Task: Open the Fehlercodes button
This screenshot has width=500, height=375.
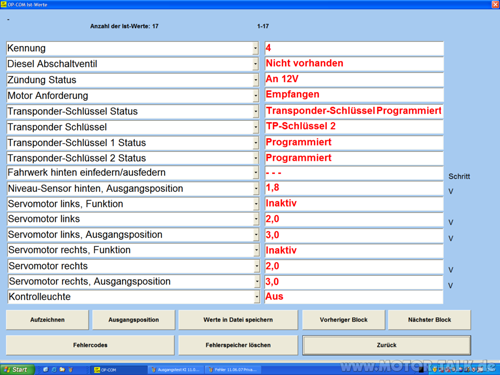Action: 90,345
